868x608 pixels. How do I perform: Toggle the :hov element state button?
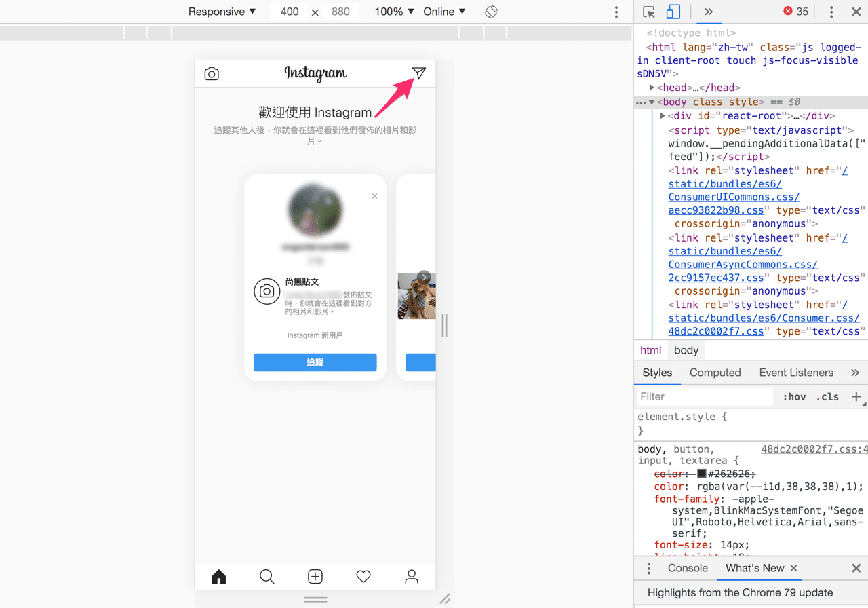click(794, 397)
